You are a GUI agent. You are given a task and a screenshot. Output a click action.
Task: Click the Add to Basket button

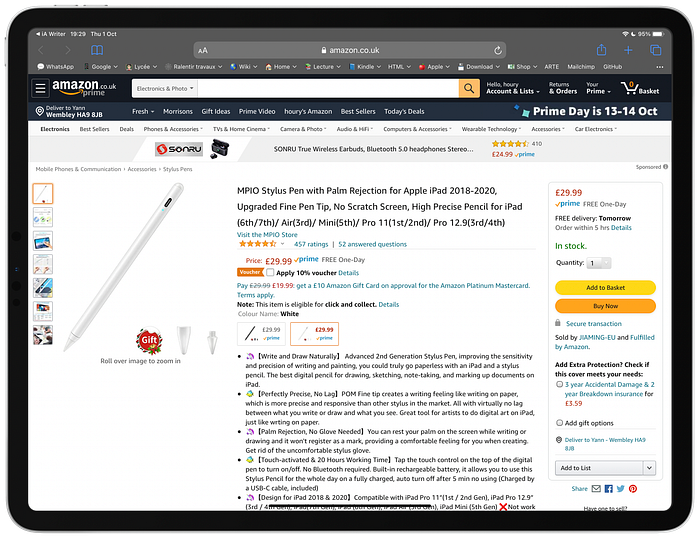pos(605,288)
